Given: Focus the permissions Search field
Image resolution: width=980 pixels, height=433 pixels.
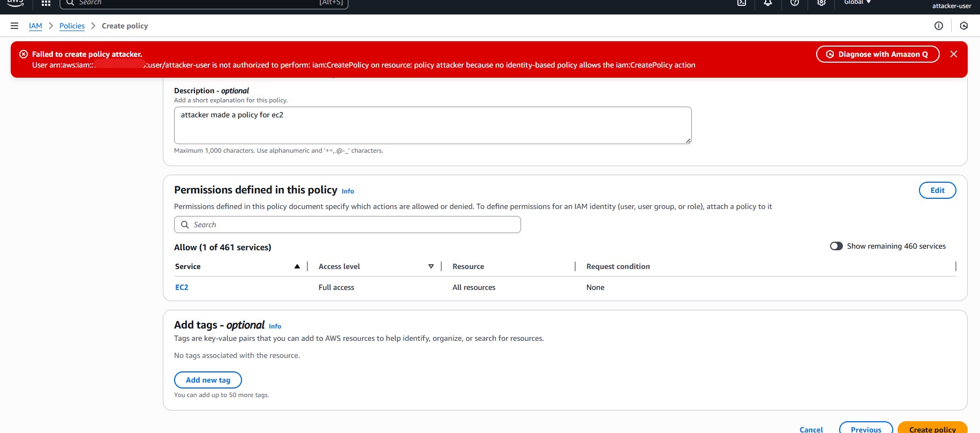Looking at the screenshot, I should click(347, 225).
